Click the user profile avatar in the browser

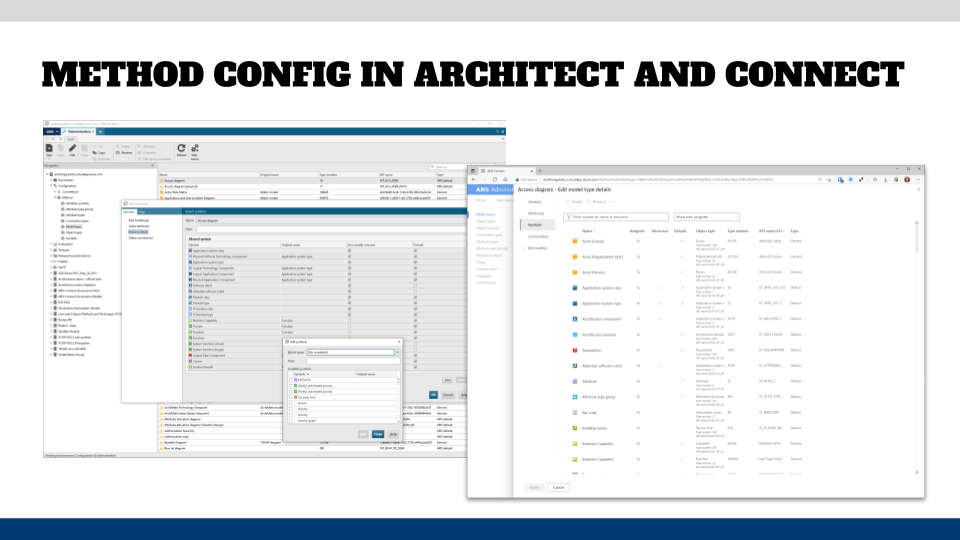pos(907,179)
